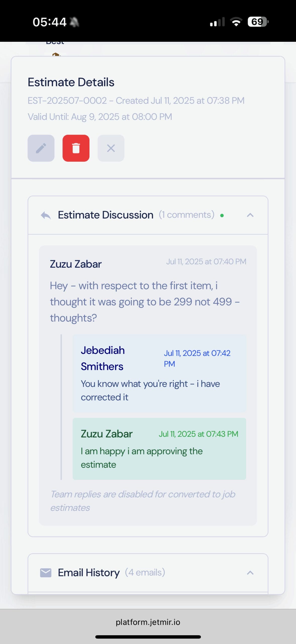Tap the muted bell icon beside the clock

[74, 22]
